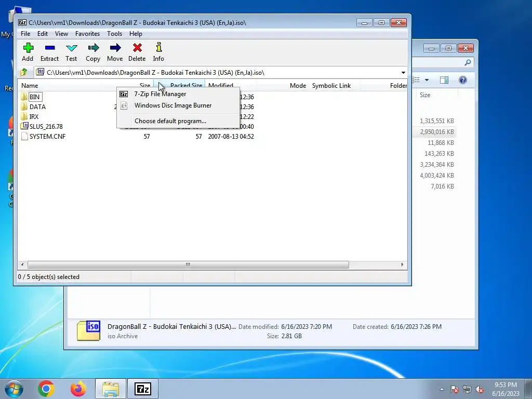This screenshot has height=399, width=532.
Task: Click the network tray icon
Action: click(467, 389)
